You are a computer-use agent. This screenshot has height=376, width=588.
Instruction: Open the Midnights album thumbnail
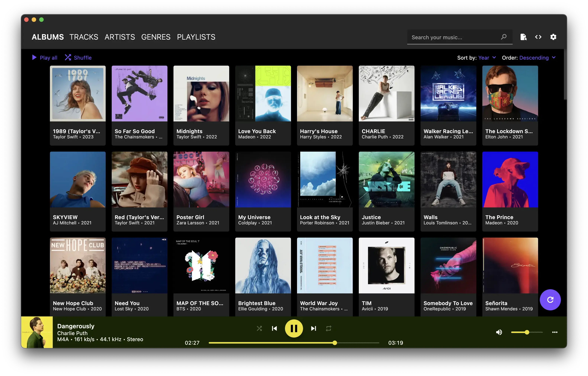[x=201, y=93]
